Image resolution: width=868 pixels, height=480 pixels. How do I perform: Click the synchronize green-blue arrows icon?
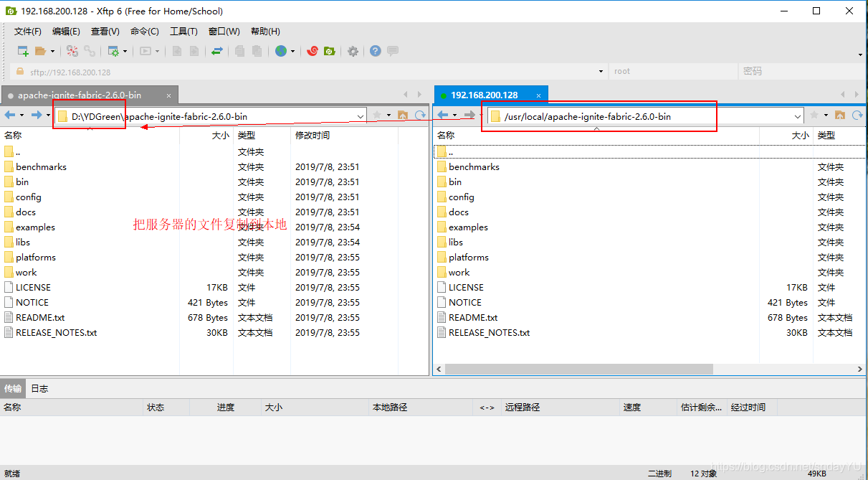(216, 51)
